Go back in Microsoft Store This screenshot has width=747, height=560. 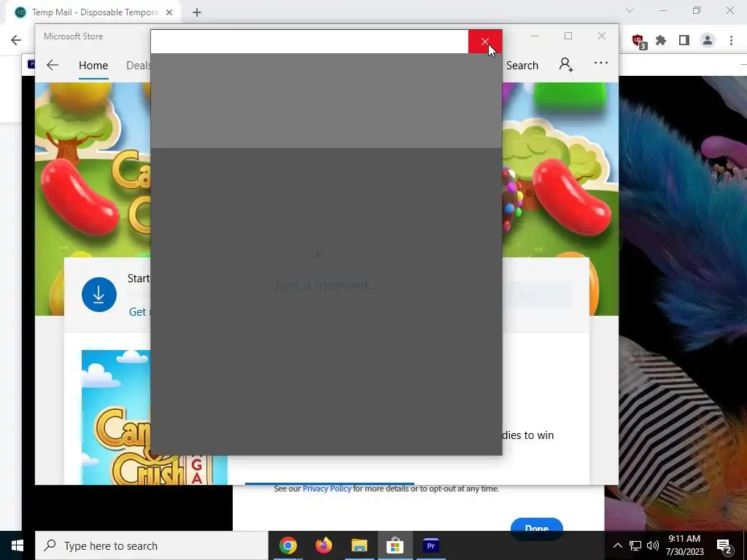coord(53,65)
